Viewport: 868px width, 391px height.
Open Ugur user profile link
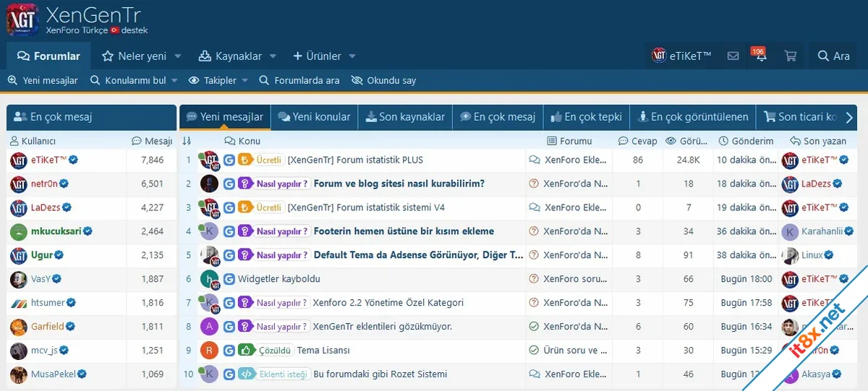pos(43,255)
